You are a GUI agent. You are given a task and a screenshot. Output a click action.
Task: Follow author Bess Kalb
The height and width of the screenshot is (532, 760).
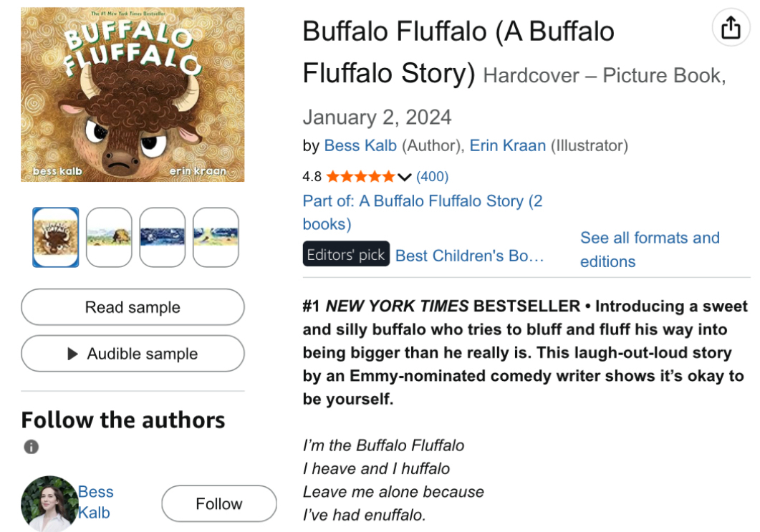[x=218, y=503]
